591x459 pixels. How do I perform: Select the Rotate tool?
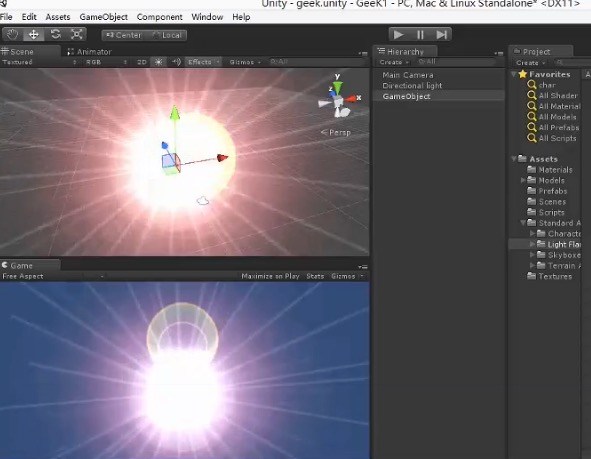pos(55,35)
